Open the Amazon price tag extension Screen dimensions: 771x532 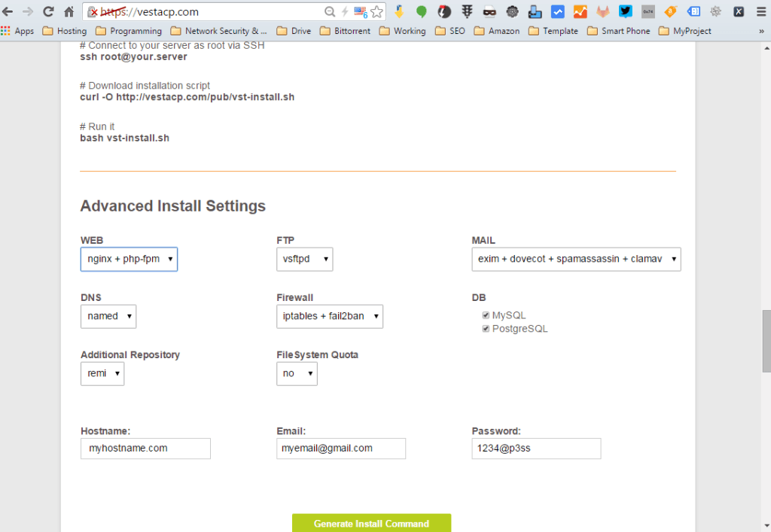[670, 11]
